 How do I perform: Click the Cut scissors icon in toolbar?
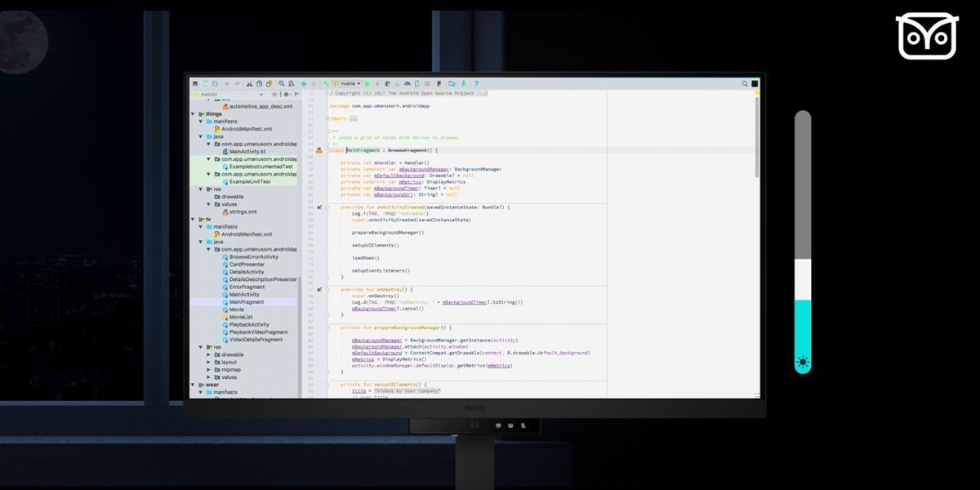249,83
